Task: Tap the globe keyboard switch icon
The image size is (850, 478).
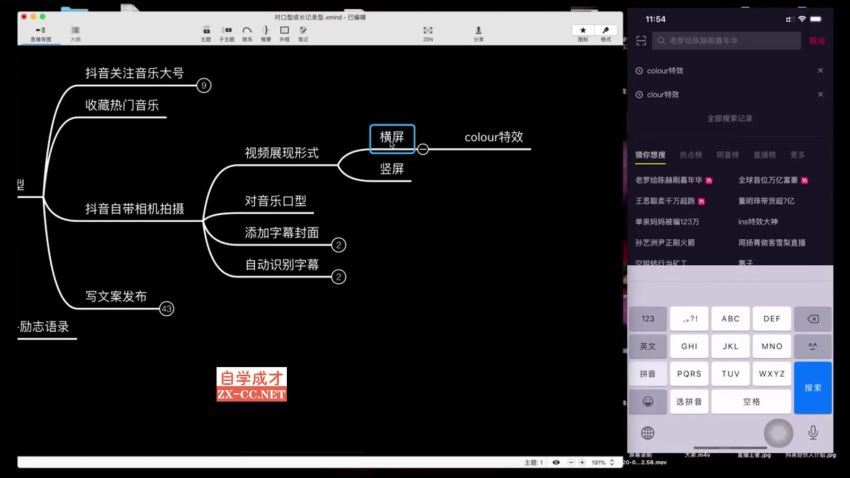Action: click(647, 433)
